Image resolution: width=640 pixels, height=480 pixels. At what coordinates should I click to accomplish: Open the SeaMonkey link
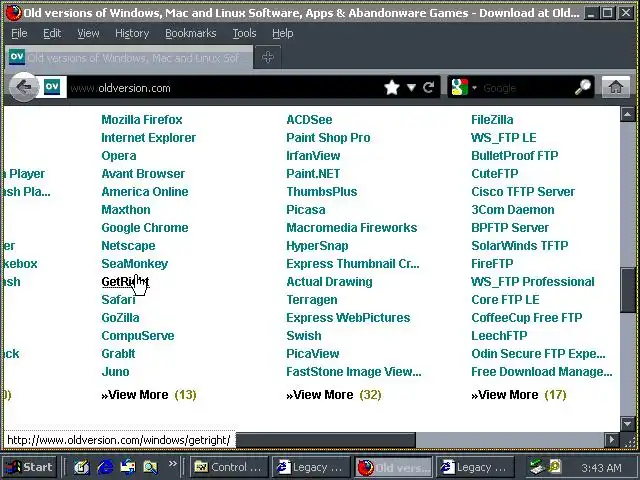tap(135, 264)
